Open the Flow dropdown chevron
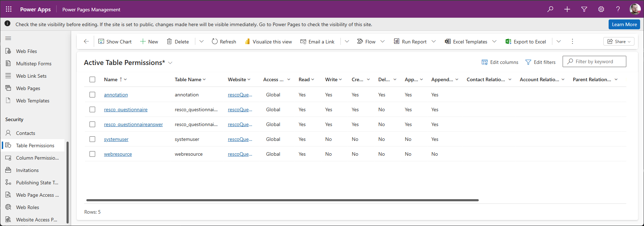Image resolution: width=644 pixels, height=226 pixels. click(x=383, y=42)
